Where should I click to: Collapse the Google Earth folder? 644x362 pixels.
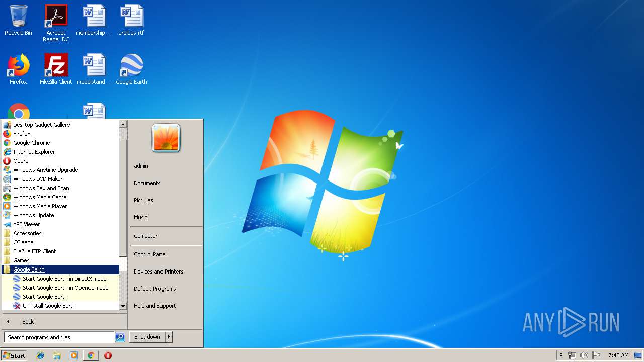point(60,269)
